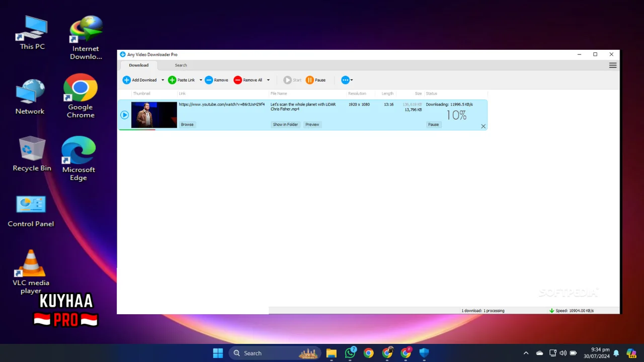
Task: Click the green Paste Link icon
Action: click(x=172, y=80)
